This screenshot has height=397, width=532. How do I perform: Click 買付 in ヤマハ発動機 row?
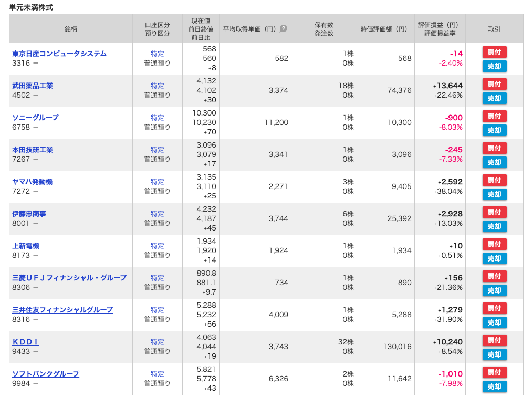494,180
